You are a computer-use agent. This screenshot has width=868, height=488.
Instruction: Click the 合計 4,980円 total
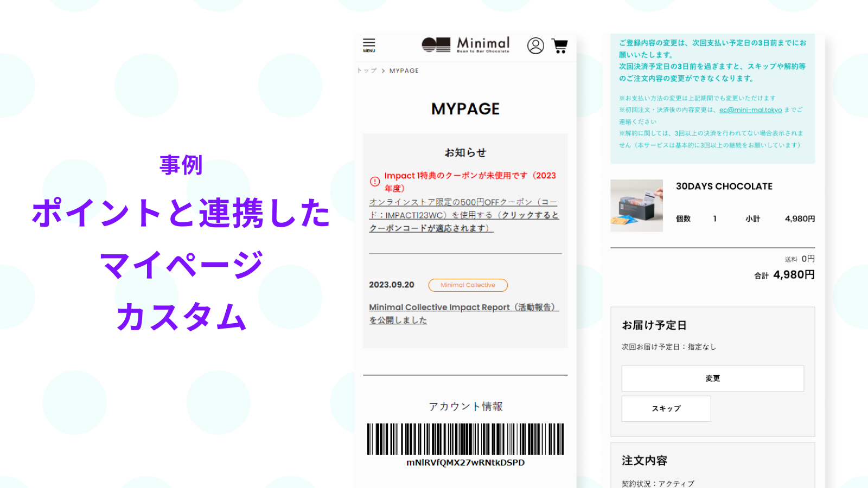click(x=784, y=275)
